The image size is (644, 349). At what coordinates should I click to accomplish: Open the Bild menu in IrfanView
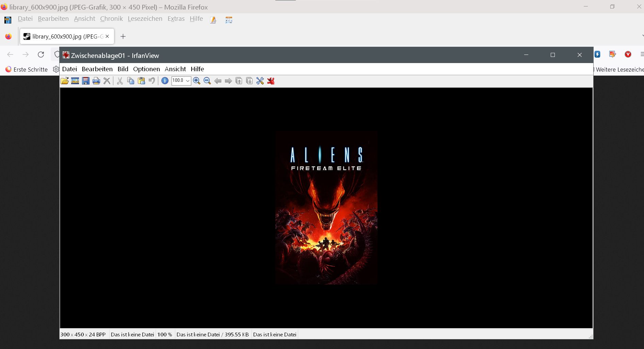click(x=123, y=69)
